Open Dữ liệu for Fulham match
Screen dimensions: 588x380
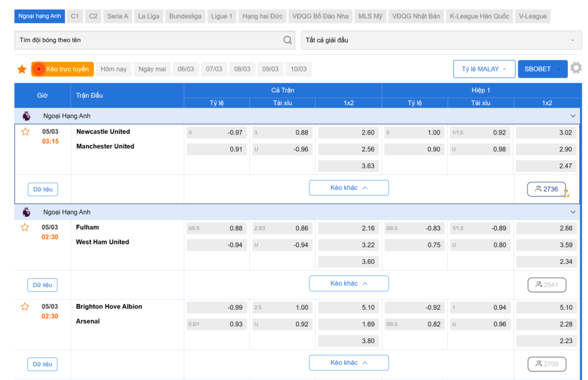[42, 285]
